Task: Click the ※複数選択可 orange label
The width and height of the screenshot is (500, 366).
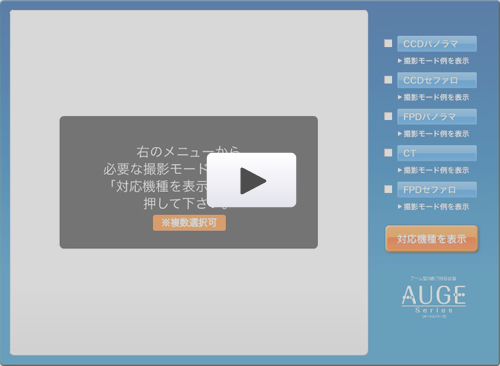Action: pyautogui.click(x=189, y=223)
